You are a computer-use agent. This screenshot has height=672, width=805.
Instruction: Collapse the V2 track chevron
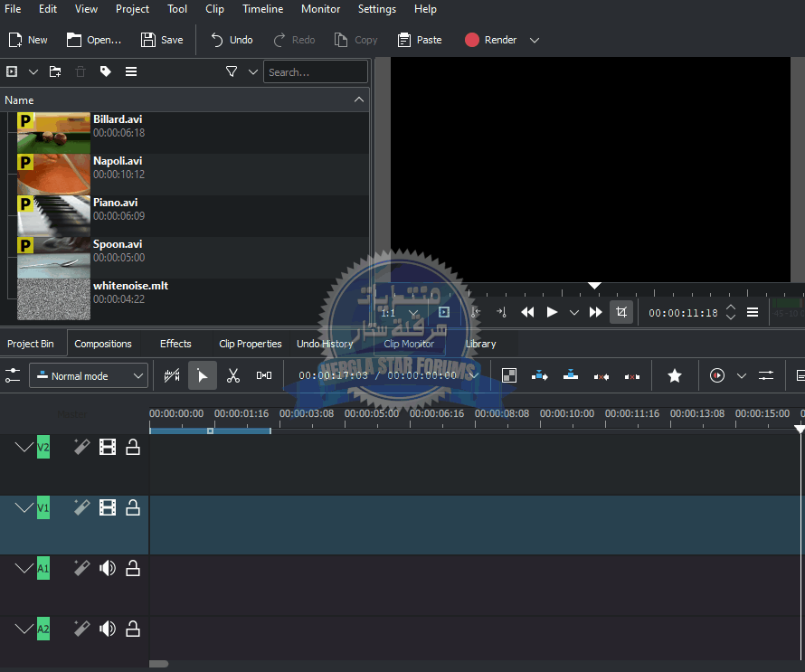tap(24, 447)
